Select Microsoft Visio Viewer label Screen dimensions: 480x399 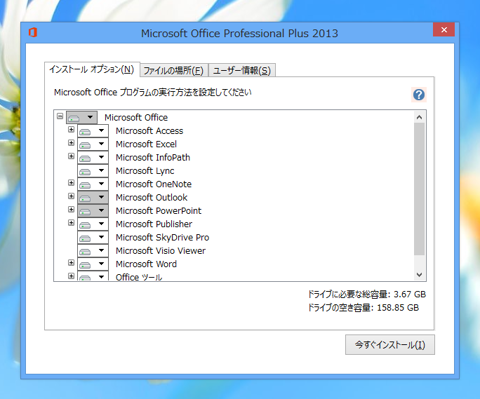point(160,251)
